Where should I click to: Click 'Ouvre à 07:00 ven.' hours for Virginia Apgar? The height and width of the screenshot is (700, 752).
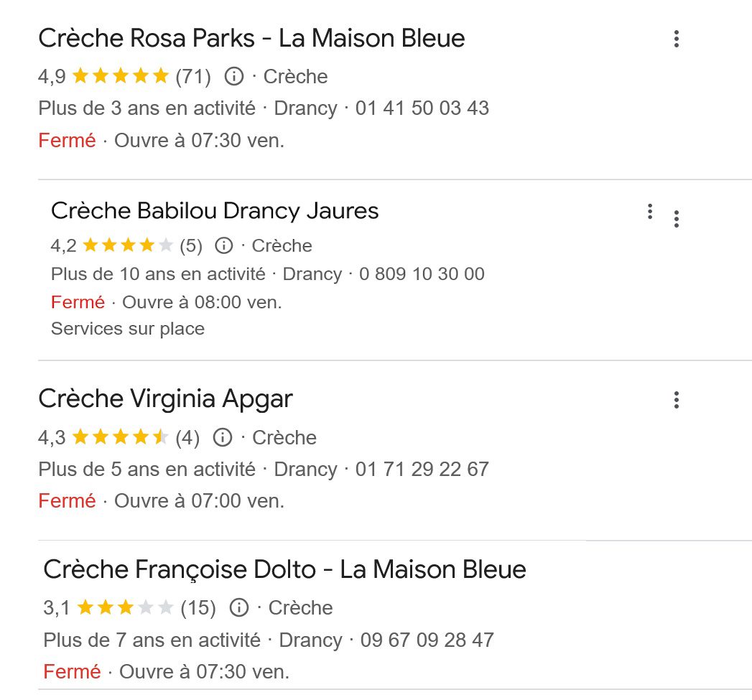pyautogui.click(x=199, y=501)
